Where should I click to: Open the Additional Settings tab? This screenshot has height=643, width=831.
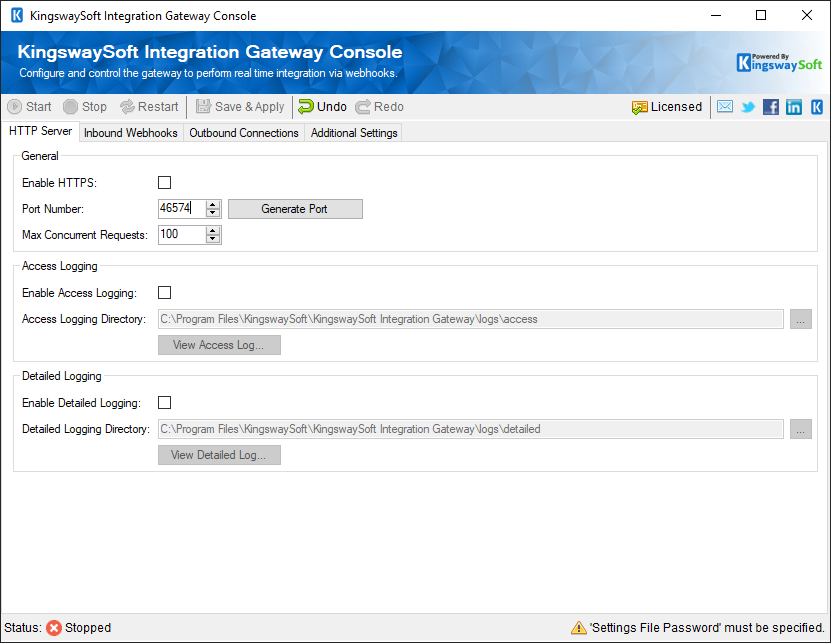354,133
